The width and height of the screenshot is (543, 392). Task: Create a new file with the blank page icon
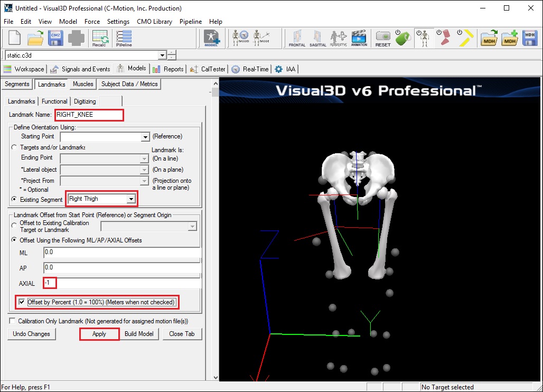[x=14, y=38]
